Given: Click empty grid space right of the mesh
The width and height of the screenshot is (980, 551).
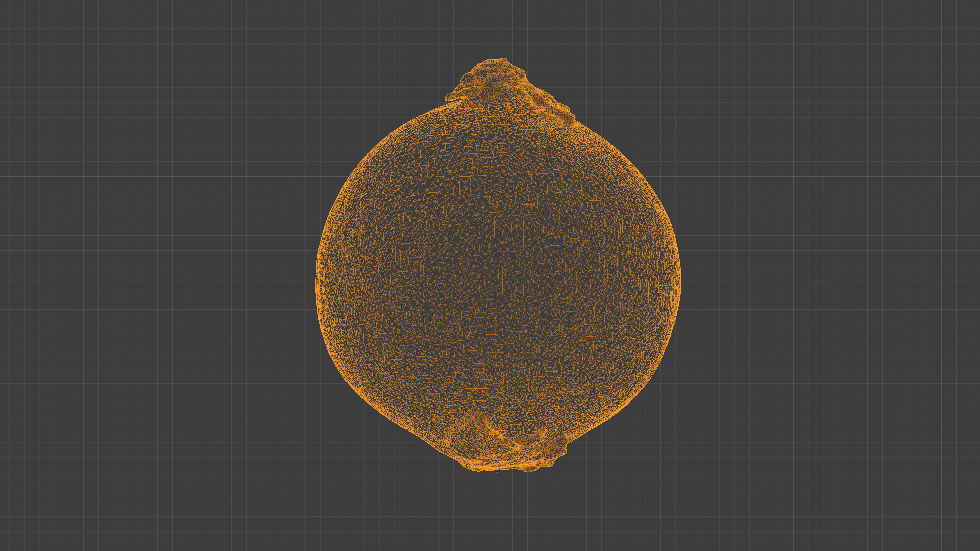Looking at the screenshot, I should click(x=837, y=266).
